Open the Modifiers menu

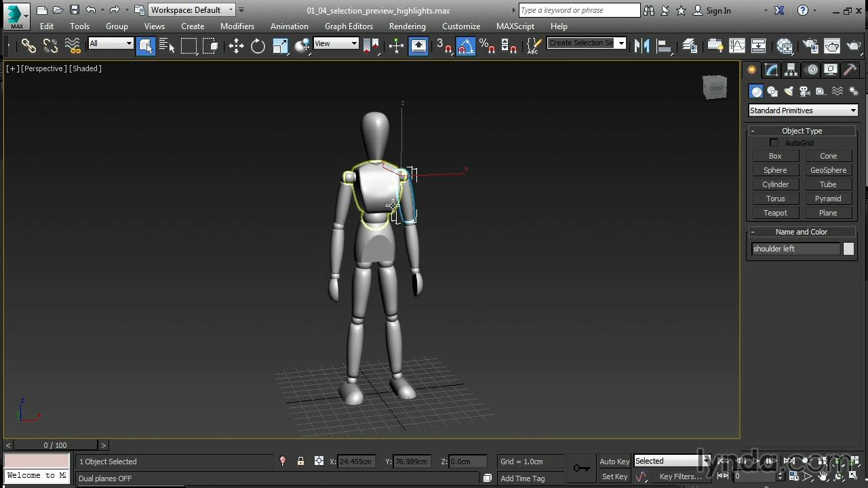click(x=237, y=26)
